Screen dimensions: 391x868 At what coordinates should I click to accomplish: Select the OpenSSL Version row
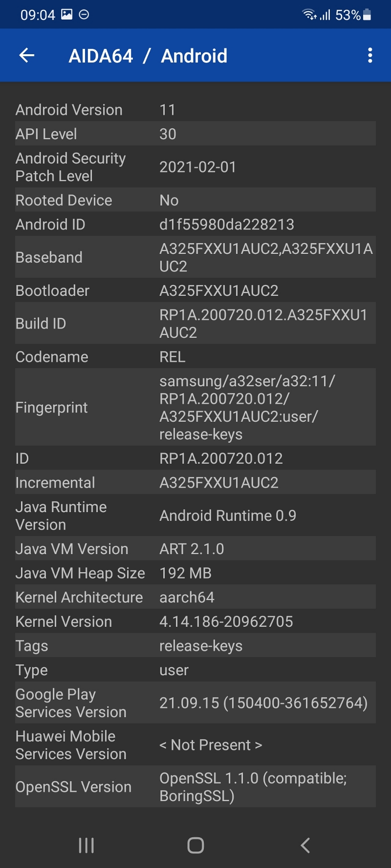pyautogui.click(x=195, y=786)
